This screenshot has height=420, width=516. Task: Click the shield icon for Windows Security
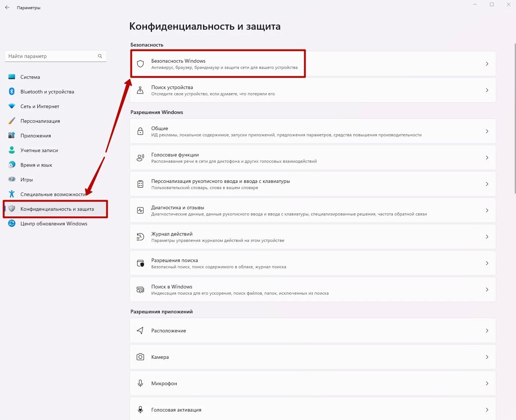tap(140, 64)
